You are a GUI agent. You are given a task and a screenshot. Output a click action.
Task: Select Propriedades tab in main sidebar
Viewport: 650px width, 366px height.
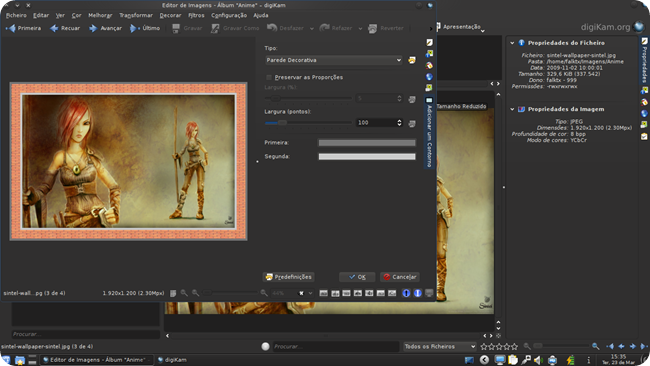645,61
